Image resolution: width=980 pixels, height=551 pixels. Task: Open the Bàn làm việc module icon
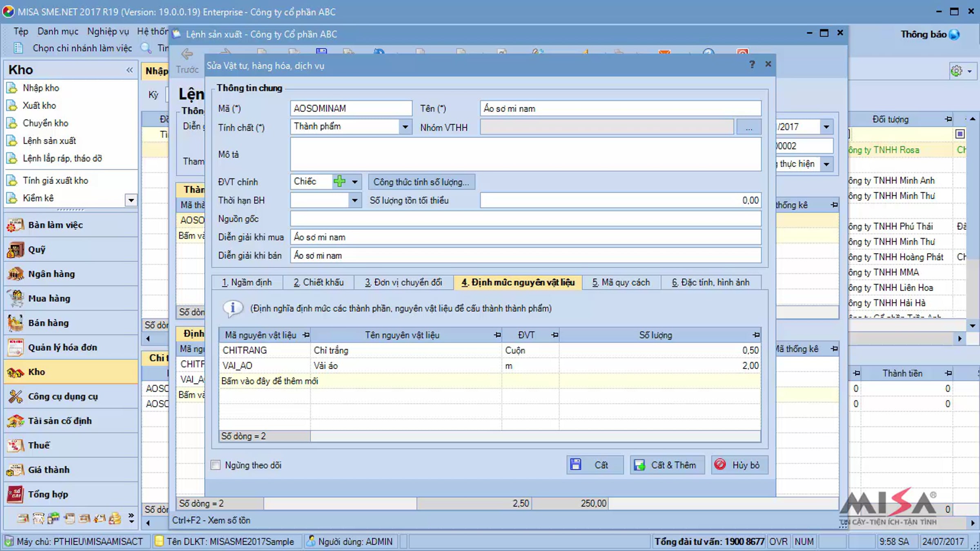(x=16, y=225)
